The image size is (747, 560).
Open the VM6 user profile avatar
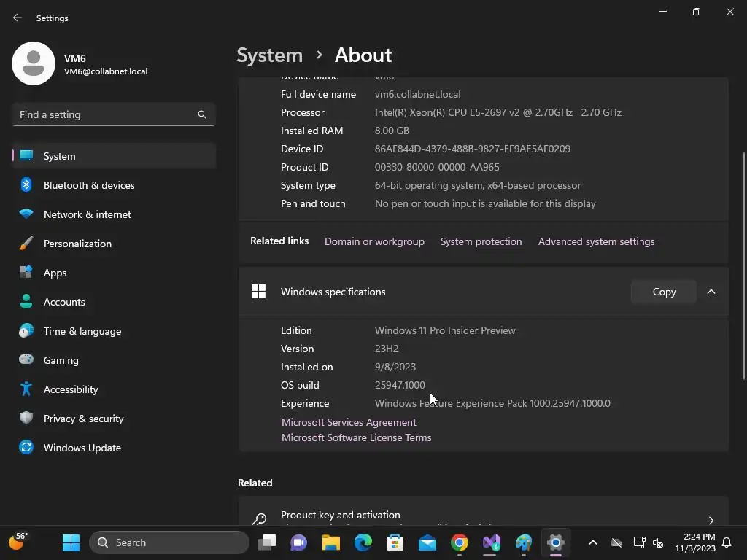34,63
